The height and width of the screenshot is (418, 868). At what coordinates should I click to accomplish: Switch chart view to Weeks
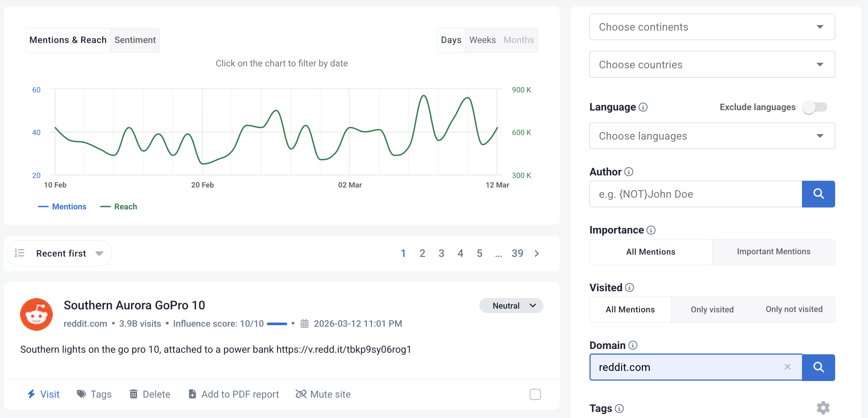482,40
